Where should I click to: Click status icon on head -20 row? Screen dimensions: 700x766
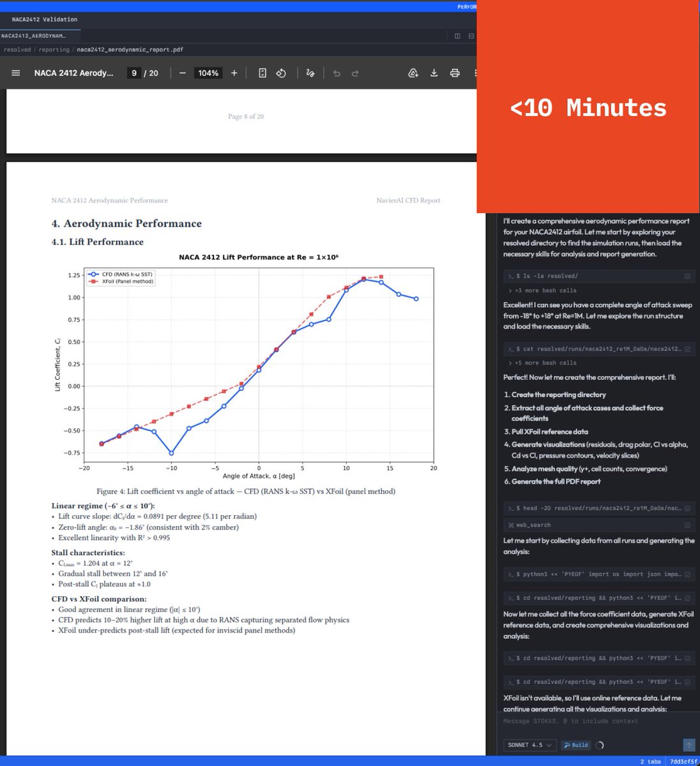(687, 508)
